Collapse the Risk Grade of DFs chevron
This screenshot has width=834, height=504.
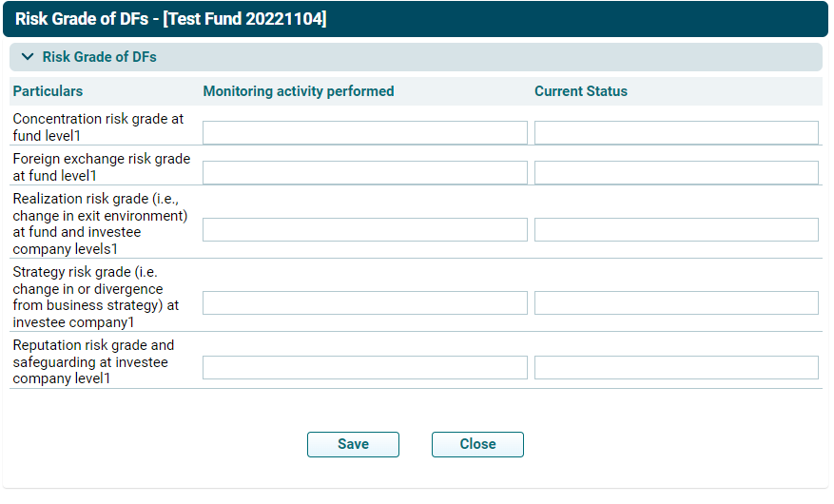coord(28,57)
